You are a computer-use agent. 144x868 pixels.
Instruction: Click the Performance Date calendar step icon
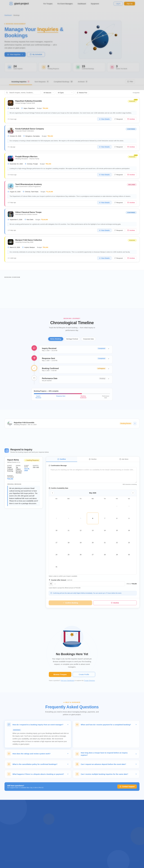(34, 378)
